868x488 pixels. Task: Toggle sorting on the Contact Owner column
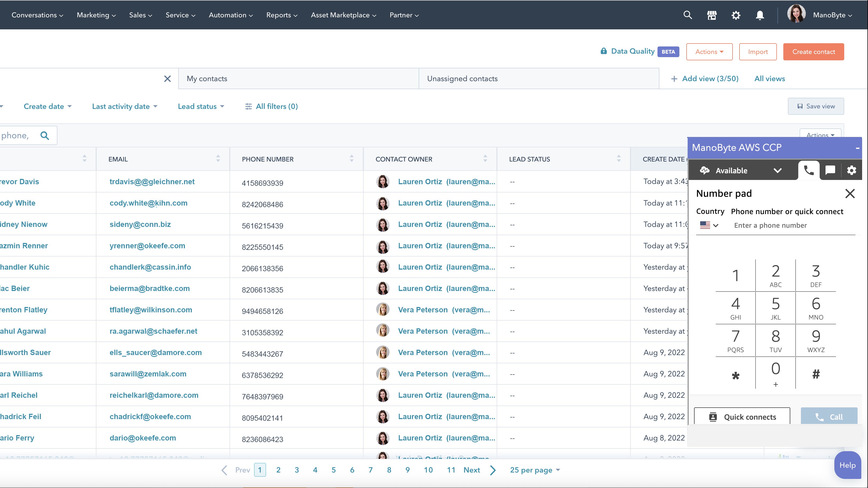(485, 159)
